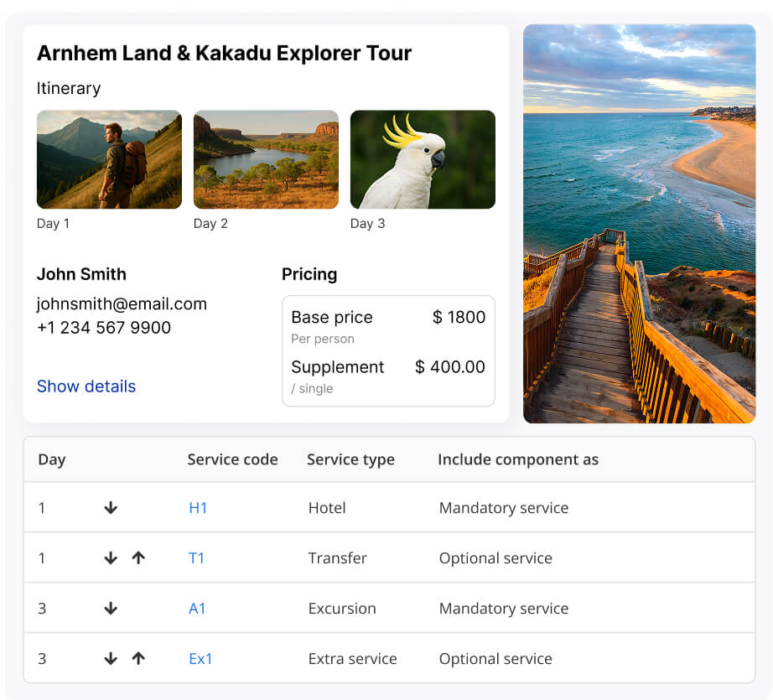Click the johnsmith@email.com address
The height and width of the screenshot is (700, 773).
tap(122, 303)
